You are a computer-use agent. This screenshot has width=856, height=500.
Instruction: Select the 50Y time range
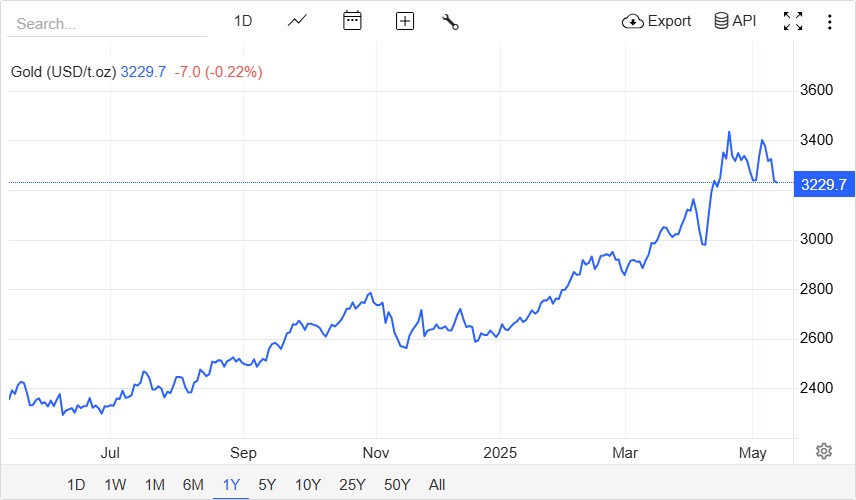(397, 485)
